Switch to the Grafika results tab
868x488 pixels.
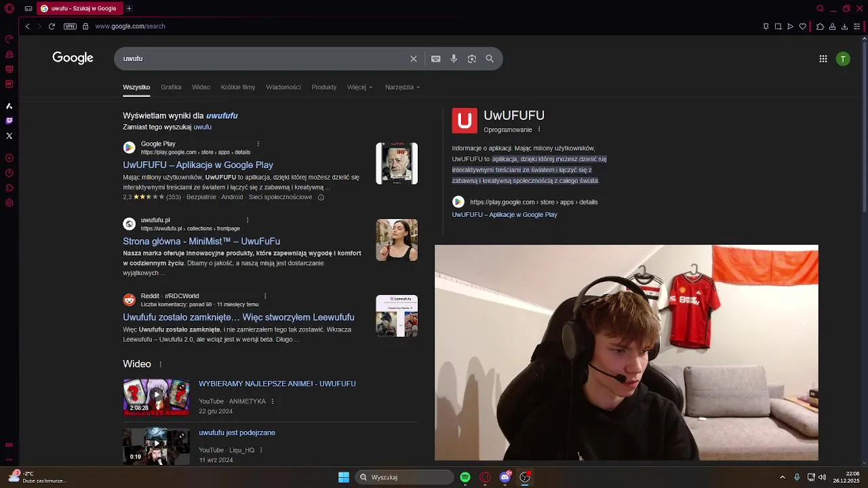pos(171,87)
